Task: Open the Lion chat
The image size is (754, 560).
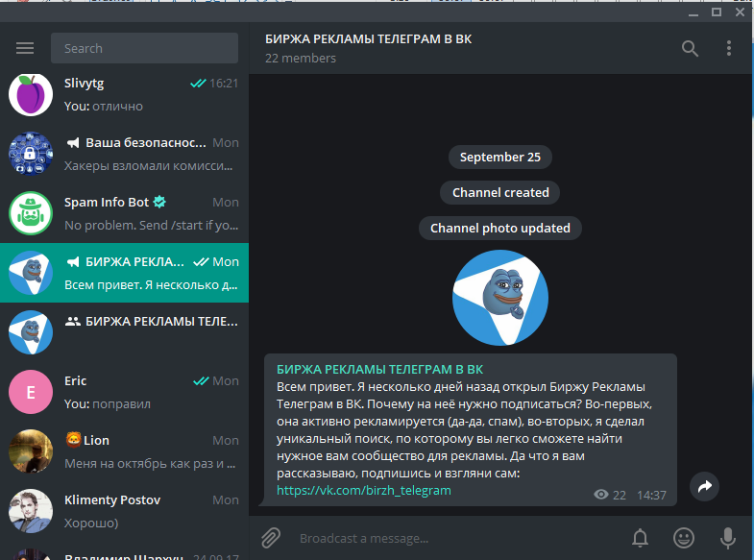Action: [x=124, y=451]
